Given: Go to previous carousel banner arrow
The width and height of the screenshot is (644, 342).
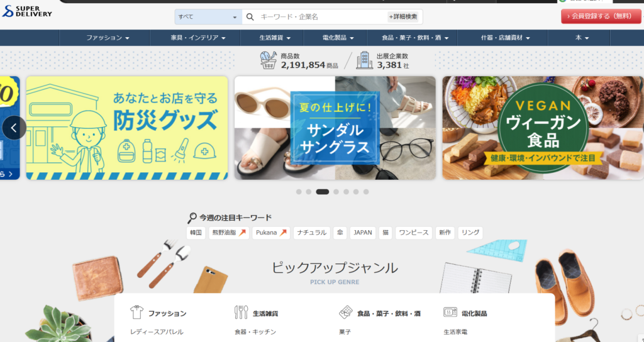Looking at the screenshot, I should 14,128.
